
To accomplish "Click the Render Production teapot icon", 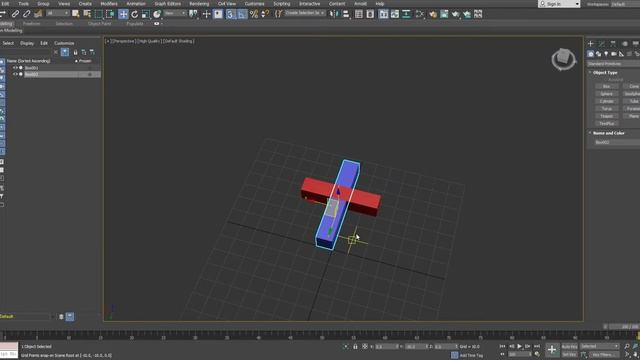I will [x=456, y=14].
